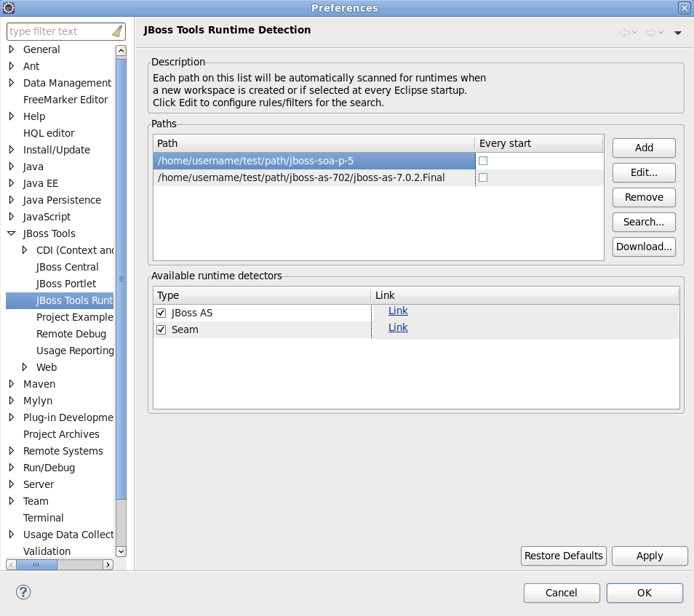Image resolution: width=694 pixels, height=616 pixels.
Task: Open the help question mark icon
Action: point(23,592)
